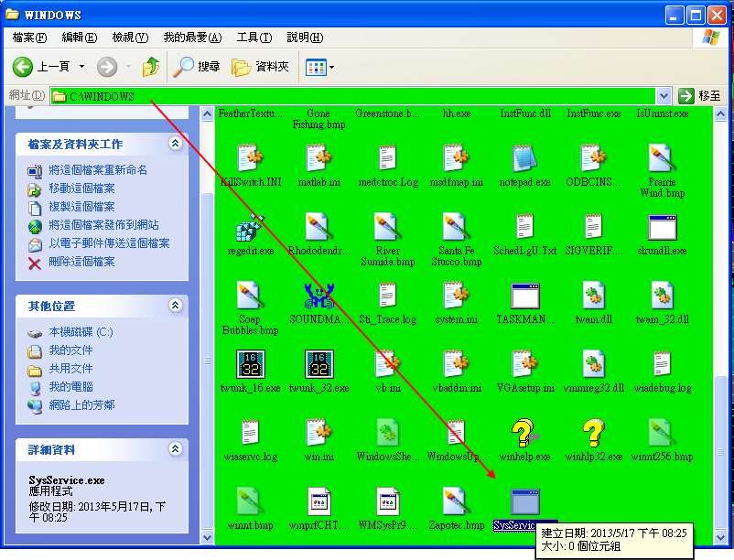
Task: Click the Back (上一頁) button
Action: (x=41, y=67)
